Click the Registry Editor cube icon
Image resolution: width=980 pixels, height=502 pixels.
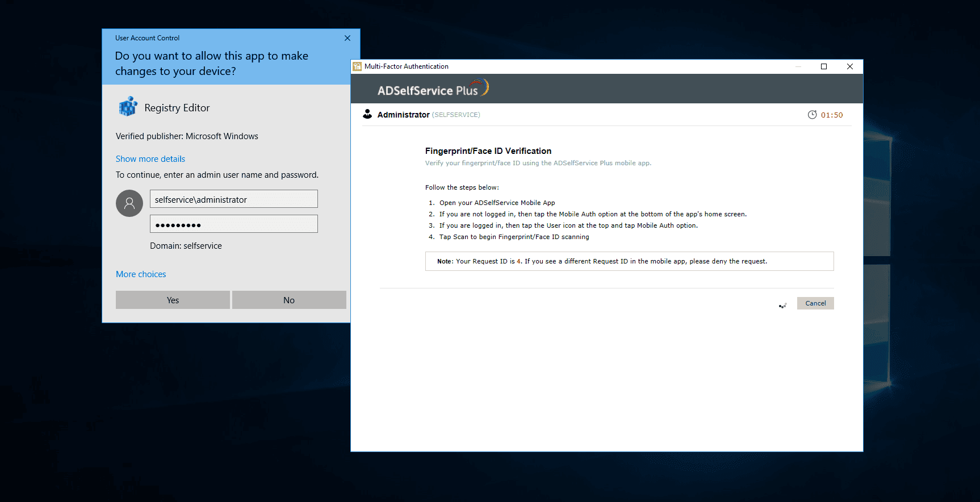coord(128,107)
